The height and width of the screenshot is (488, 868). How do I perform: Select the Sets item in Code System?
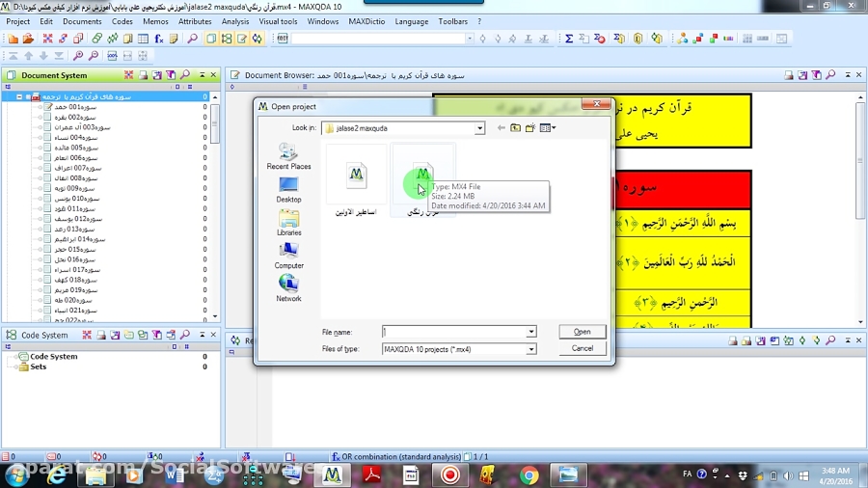click(x=39, y=366)
